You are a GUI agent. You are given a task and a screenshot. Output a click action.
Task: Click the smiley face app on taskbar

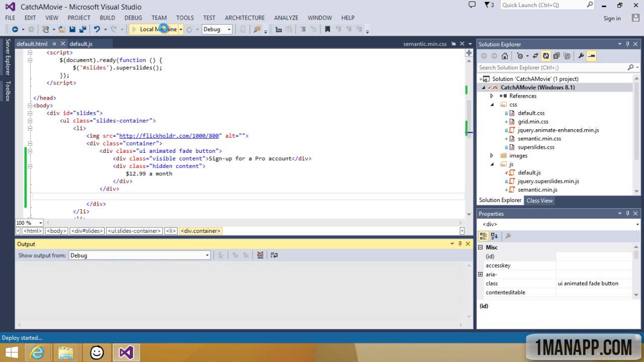tap(97, 352)
